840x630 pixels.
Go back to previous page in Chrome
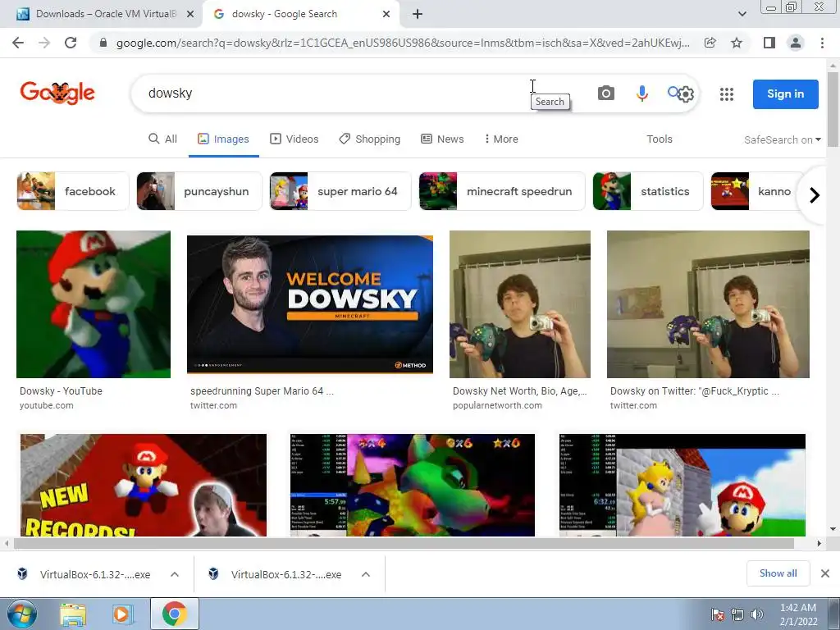18,43
